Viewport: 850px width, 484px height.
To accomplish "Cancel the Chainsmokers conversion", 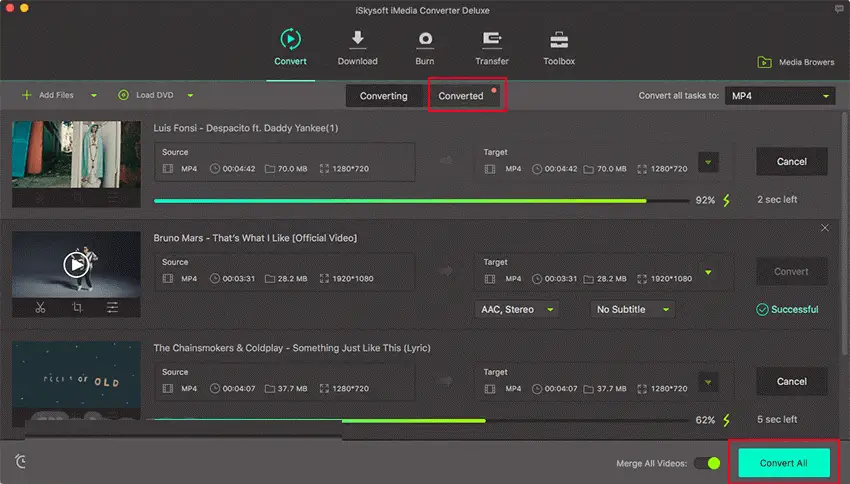I will tap(791, 382).
